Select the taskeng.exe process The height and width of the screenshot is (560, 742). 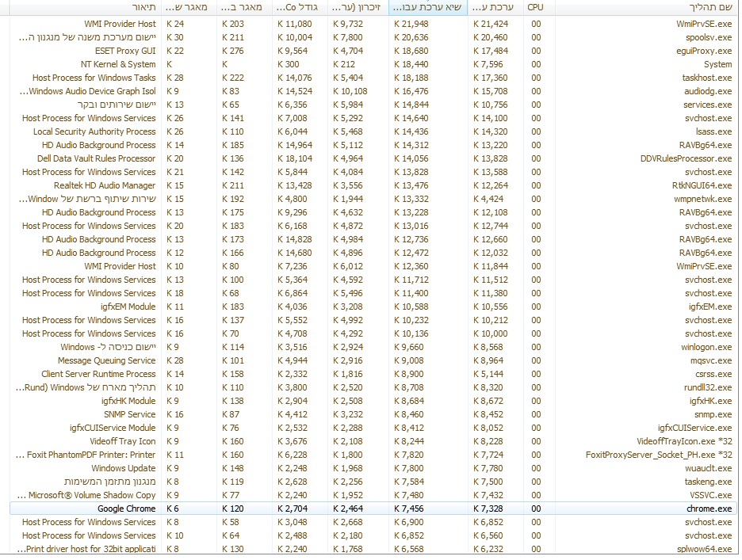point(708,482)
